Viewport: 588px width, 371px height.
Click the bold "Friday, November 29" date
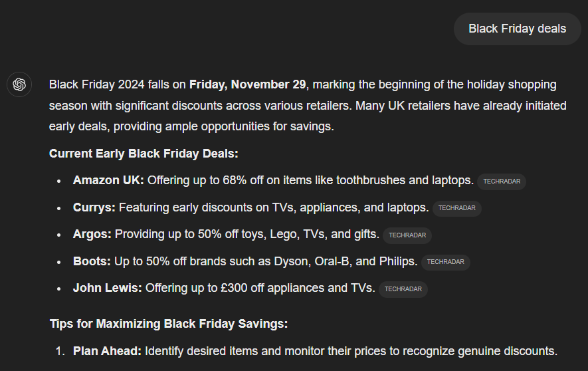coord(247,84)
